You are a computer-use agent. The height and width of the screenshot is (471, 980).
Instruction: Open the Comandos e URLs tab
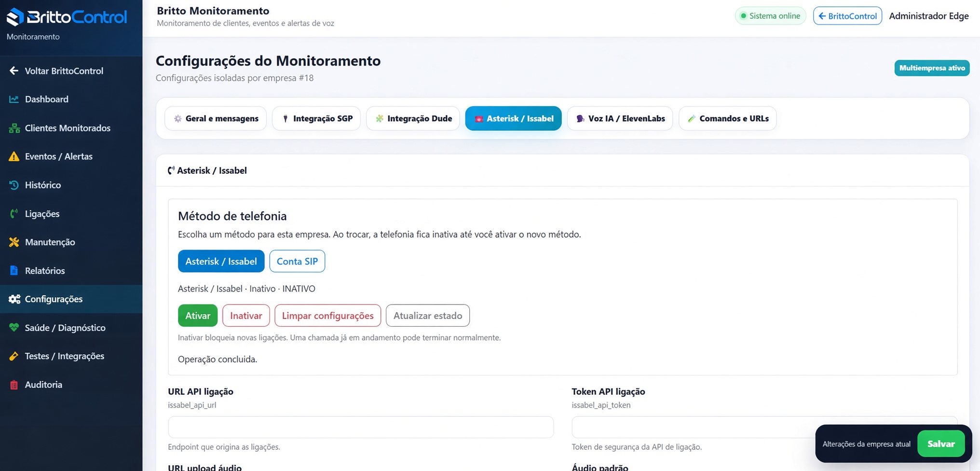pyautogui.click(x=727, y=119)
